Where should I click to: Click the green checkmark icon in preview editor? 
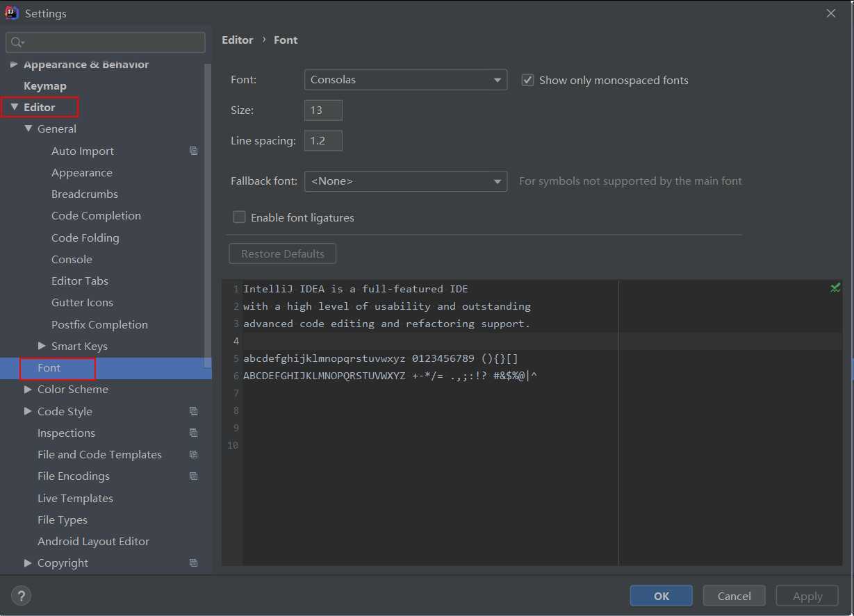click(x=835, y=288)
